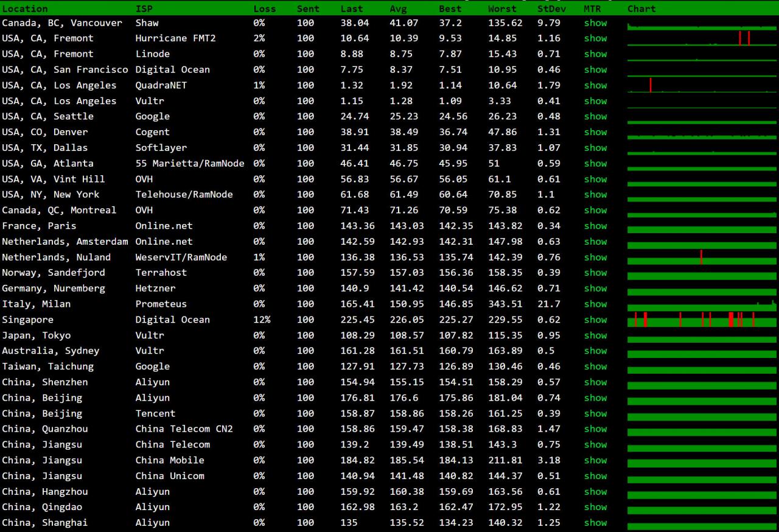
Task: Show MTR for Amsterdam Online.net
Action: 595,242
